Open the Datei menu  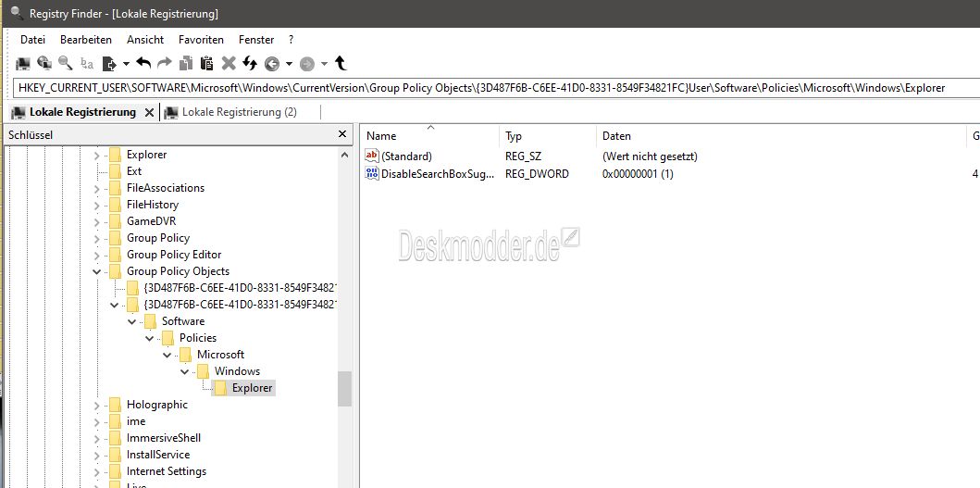pyautogui.click(x=32, y=40)
